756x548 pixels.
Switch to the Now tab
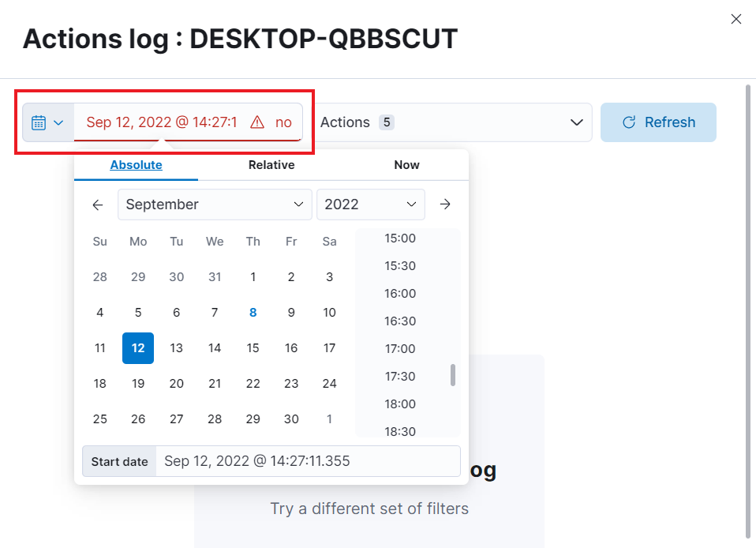point(406,165)
